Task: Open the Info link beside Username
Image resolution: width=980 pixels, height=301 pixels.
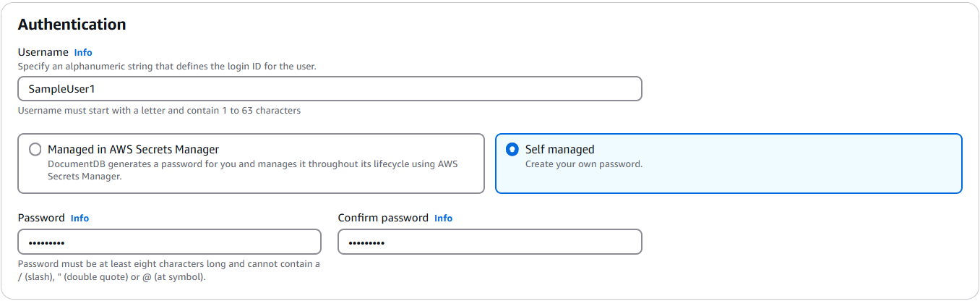Action: [83, 52]
